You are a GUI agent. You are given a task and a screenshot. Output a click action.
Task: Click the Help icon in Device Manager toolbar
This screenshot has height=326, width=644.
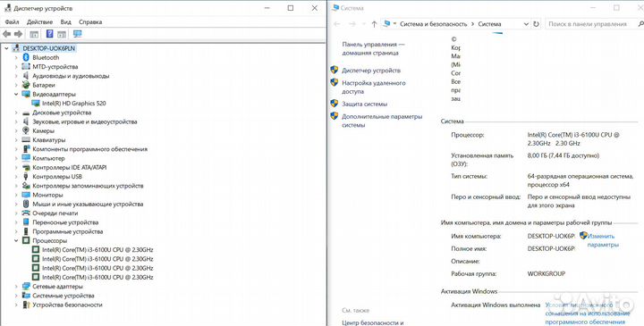[50, 34]
